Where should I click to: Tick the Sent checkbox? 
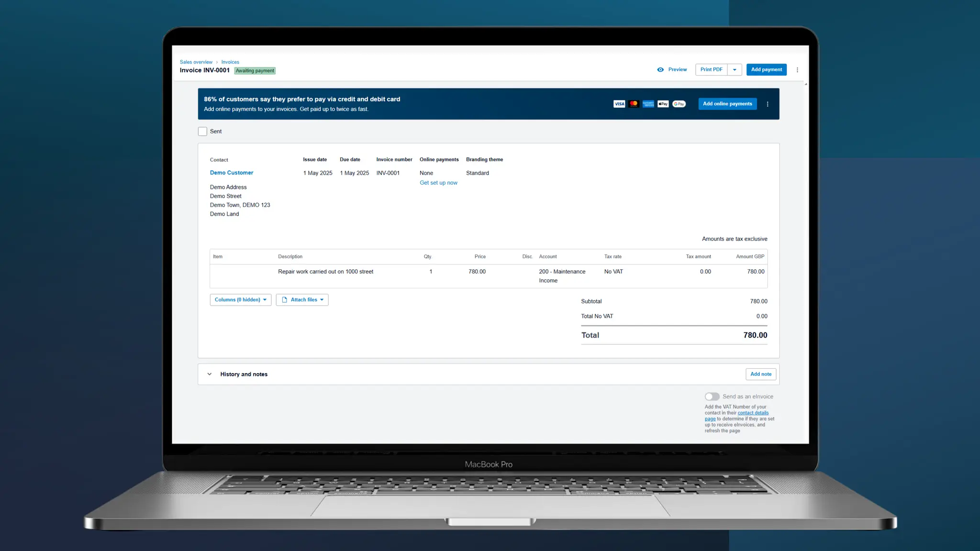click(x=202, y=132)
